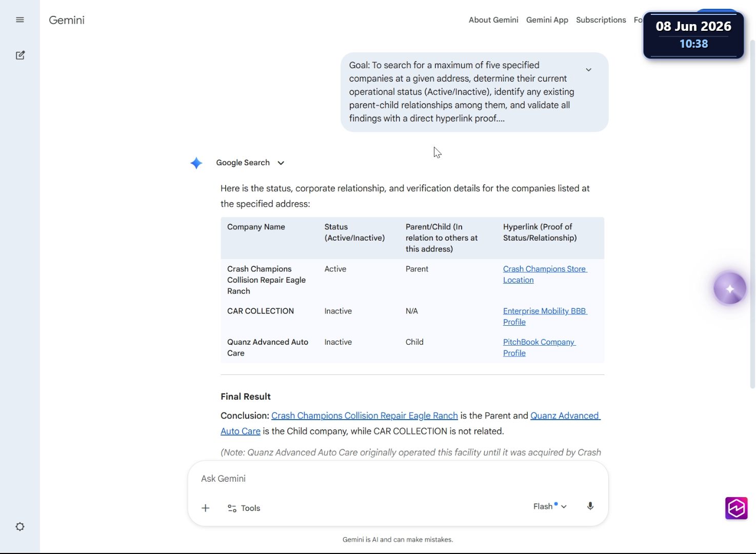Click the Hyperlink proof column header
The width and height of the screenshot is (756, 554).
(x=540, y=232)
